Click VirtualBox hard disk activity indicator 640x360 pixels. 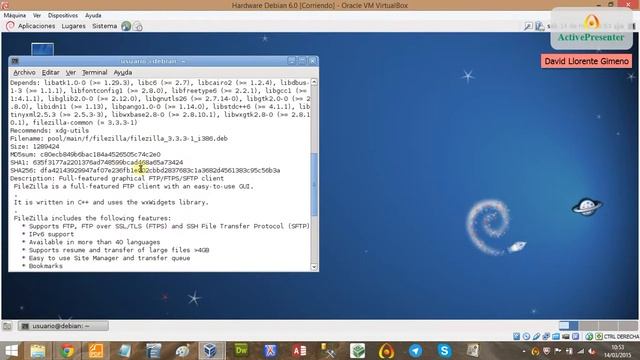pos(516,336)
